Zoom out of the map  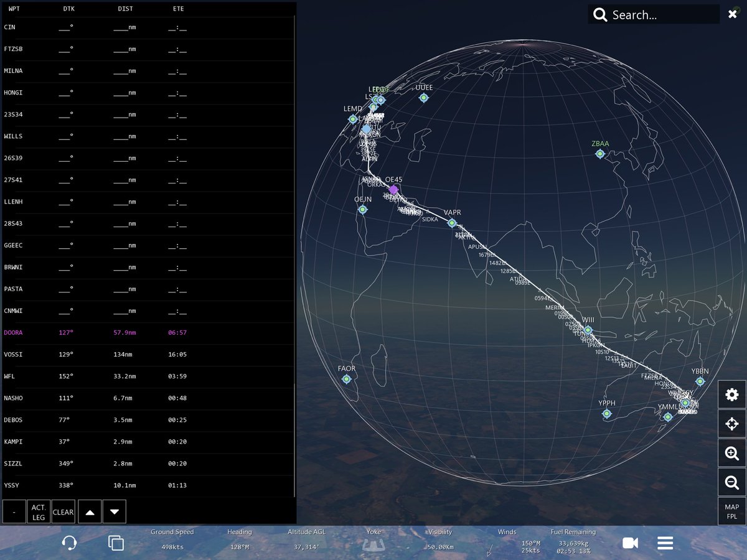point(732,482)
